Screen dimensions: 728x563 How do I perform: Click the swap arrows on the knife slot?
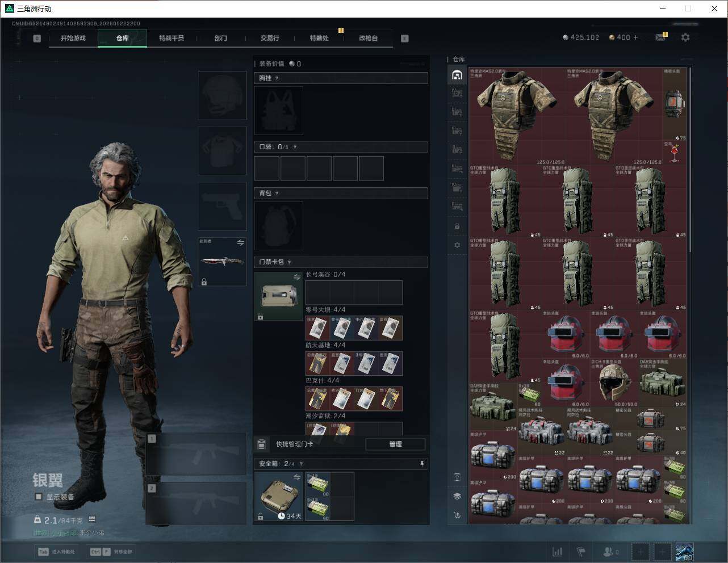(x=241, y=243)
